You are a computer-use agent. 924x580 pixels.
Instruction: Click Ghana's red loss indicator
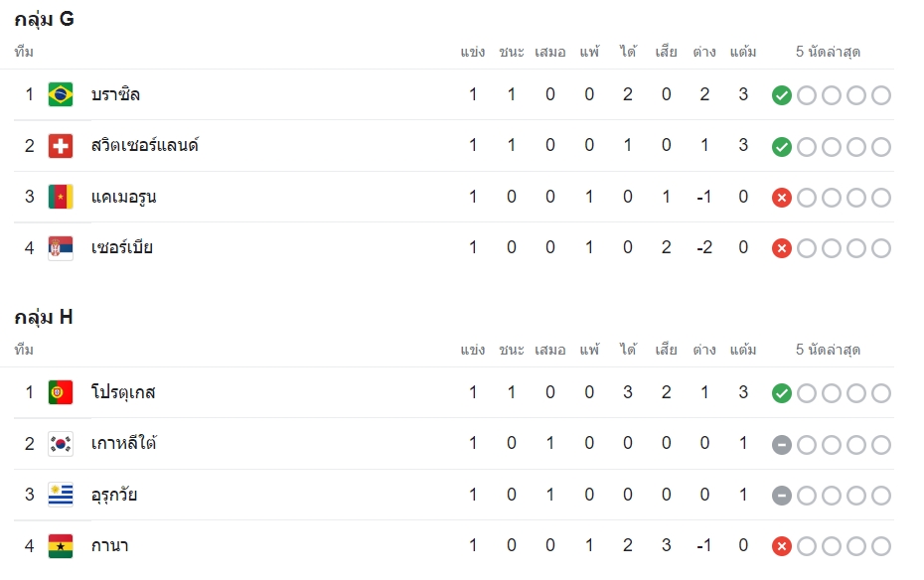781,546
